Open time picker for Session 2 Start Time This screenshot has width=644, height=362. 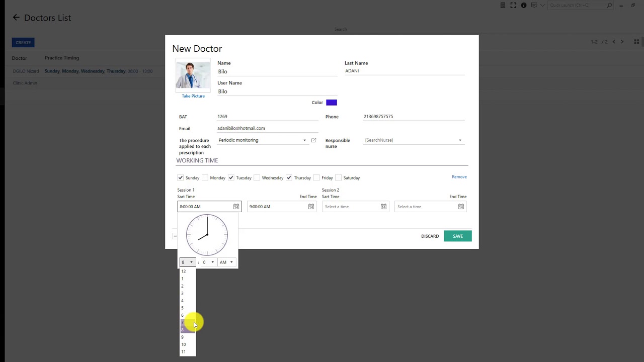(383, 207)
